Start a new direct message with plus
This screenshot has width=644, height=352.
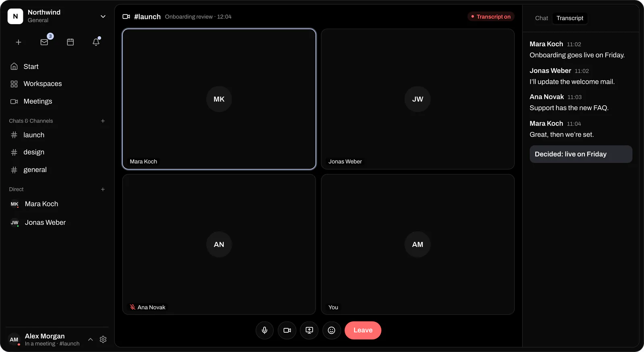(103, 189)
